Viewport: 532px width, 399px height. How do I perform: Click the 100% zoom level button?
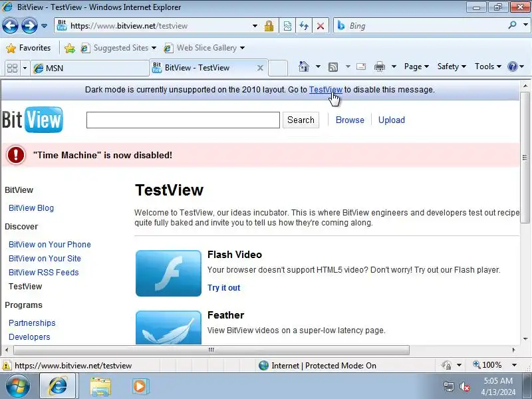tap(487, 365)
